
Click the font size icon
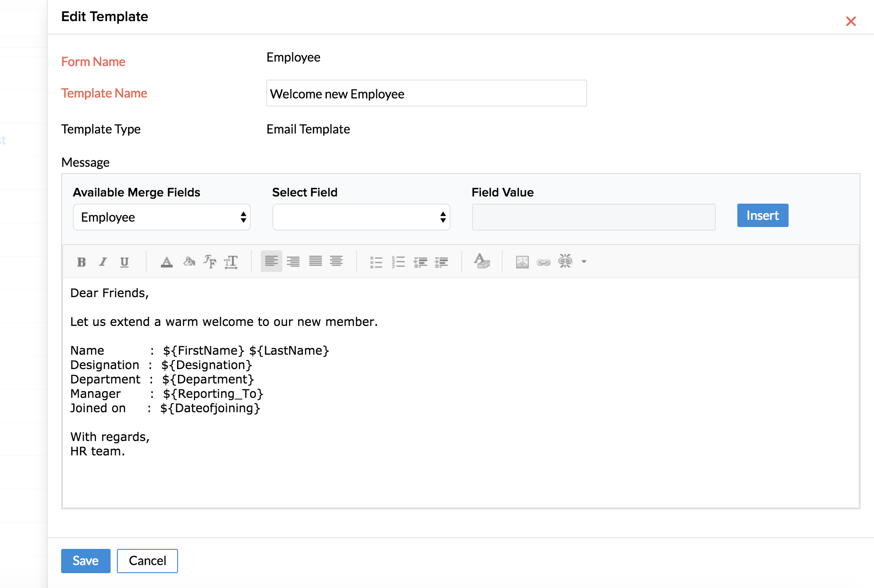pos(231,262)
